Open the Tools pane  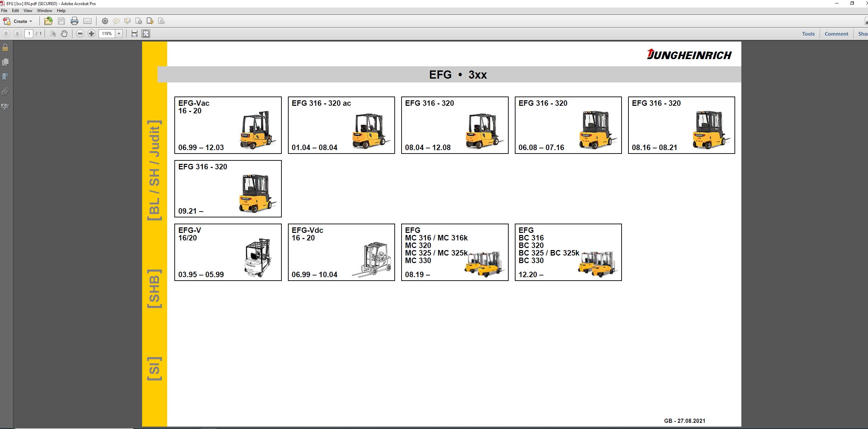pos(808,34)
